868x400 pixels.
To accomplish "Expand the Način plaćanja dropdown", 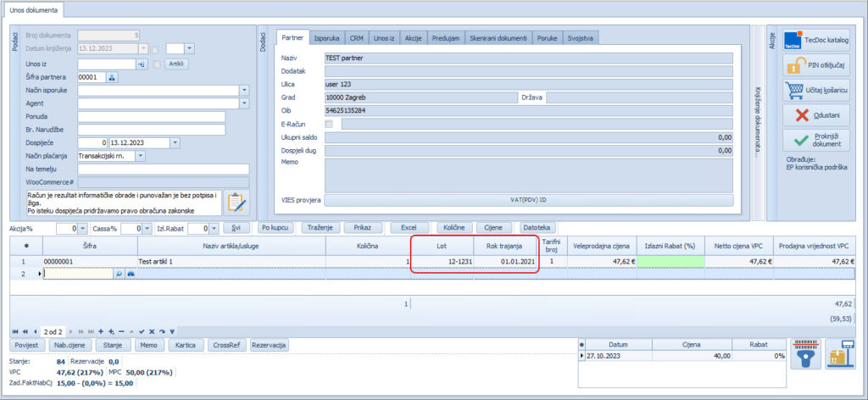I will point(140,156).
